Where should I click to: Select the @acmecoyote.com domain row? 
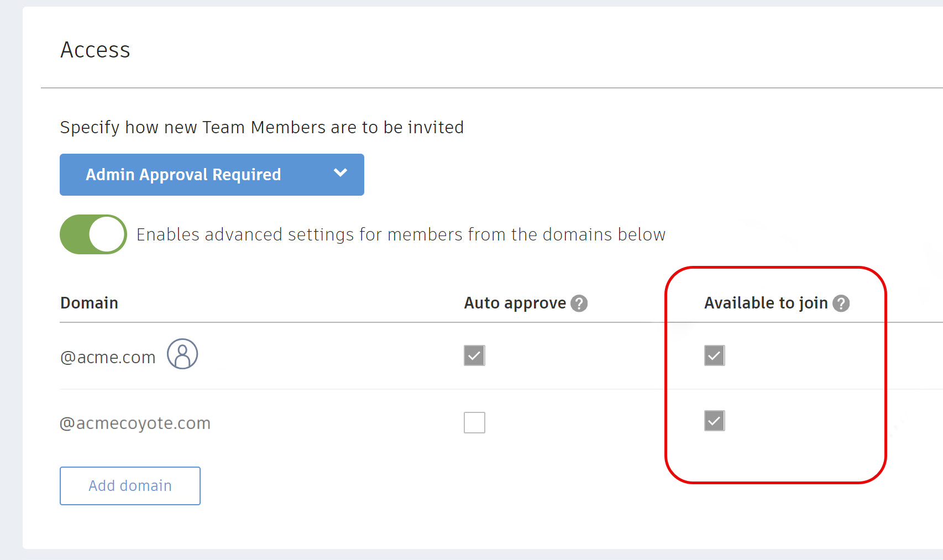(135, 423)
